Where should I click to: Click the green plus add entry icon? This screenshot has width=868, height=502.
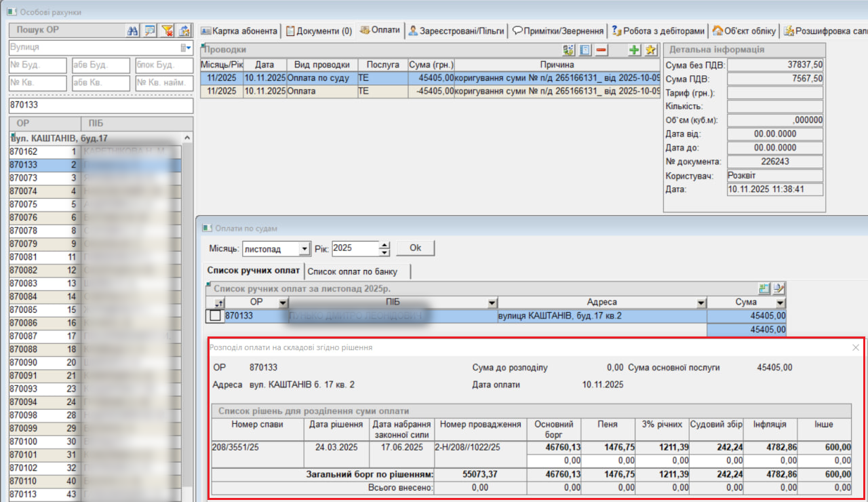[x=635, y=50]
